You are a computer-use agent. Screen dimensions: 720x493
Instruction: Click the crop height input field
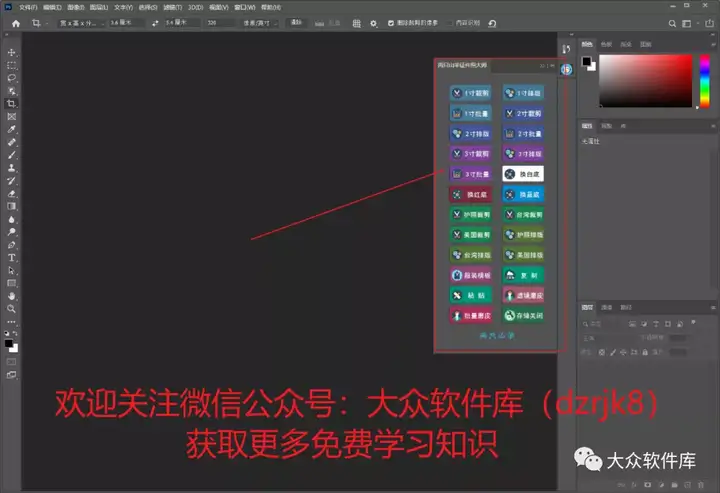pyautogui.click(x=182, y=23)
